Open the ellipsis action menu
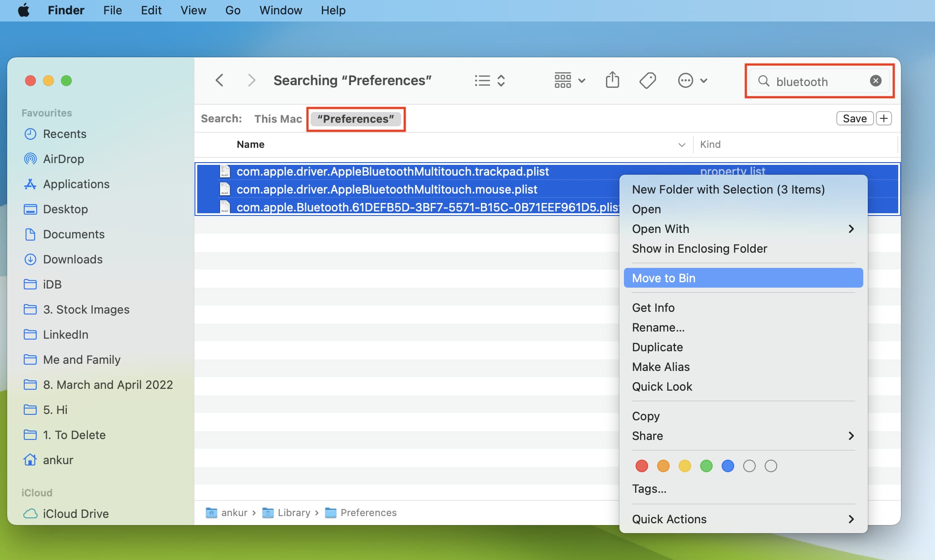Screen dimensions: 935x560 [x=693, y=81]
